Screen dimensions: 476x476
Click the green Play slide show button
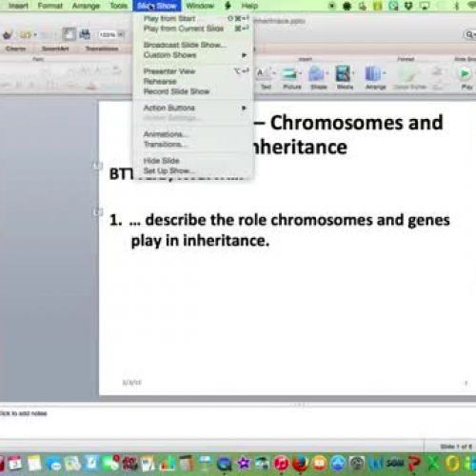tap(465, 73)
